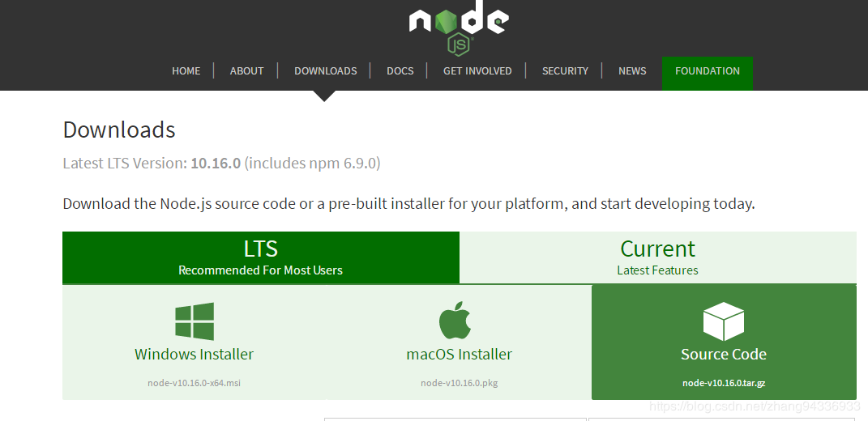868x421 pixels.
Task: Click the Windows Installer link
Action: (195, 354)
